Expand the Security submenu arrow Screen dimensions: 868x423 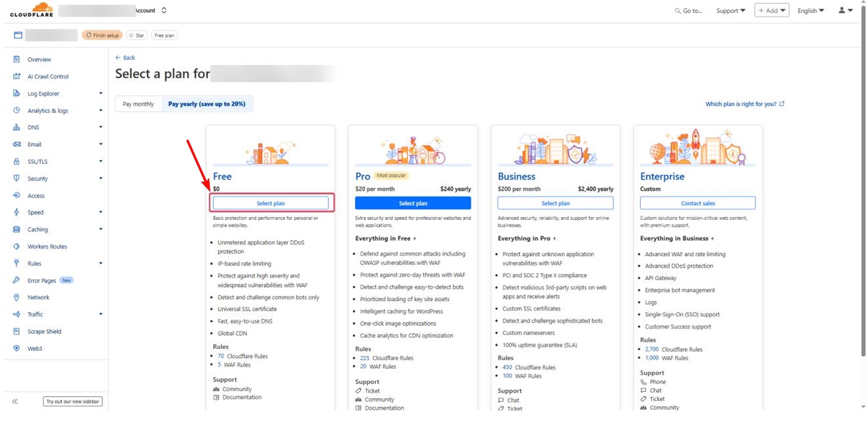coord(101,178)
